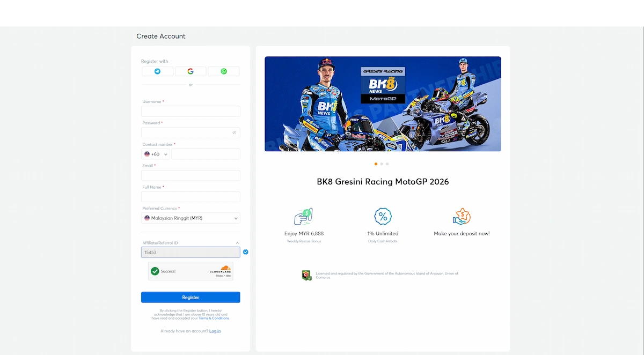644x355 pixels.
Task: Click the 1% Unlimited rebate icon
Action: [383, 217]
